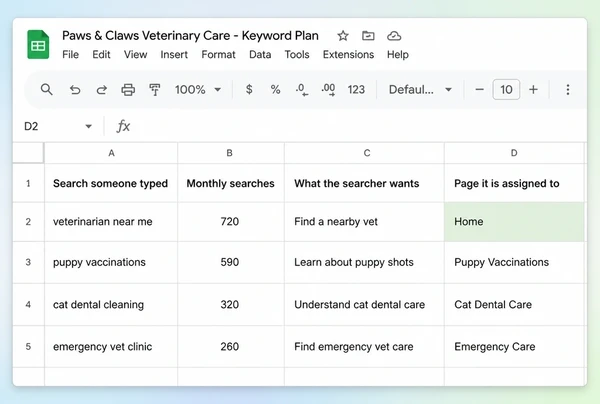The height and width of the screenshot is (404, 600).
Task: Click the select-all corner box
Action: point(28,153)
